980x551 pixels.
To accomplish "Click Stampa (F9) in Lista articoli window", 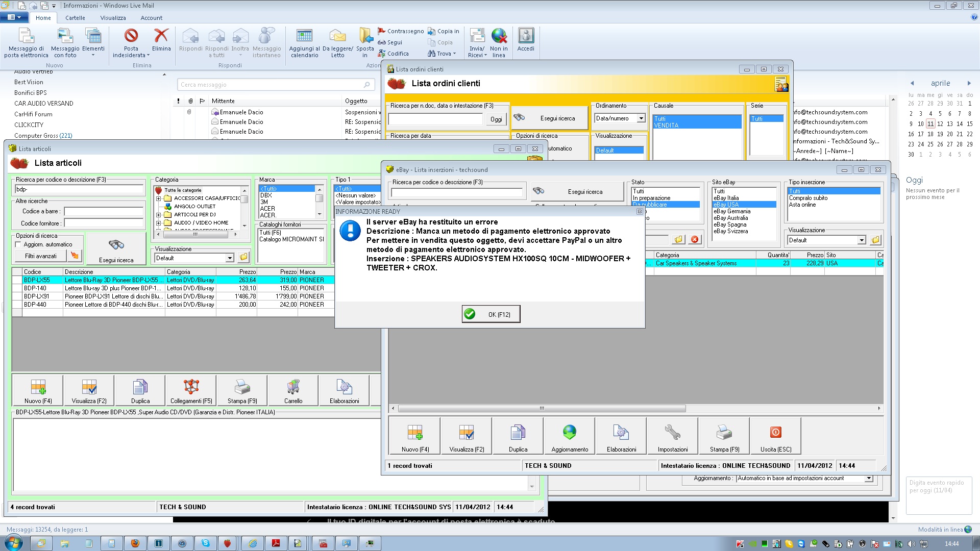I will (x=242, y=390).
